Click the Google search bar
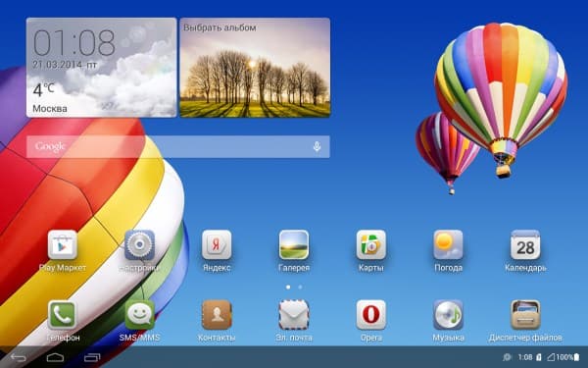 pos(178,146)
